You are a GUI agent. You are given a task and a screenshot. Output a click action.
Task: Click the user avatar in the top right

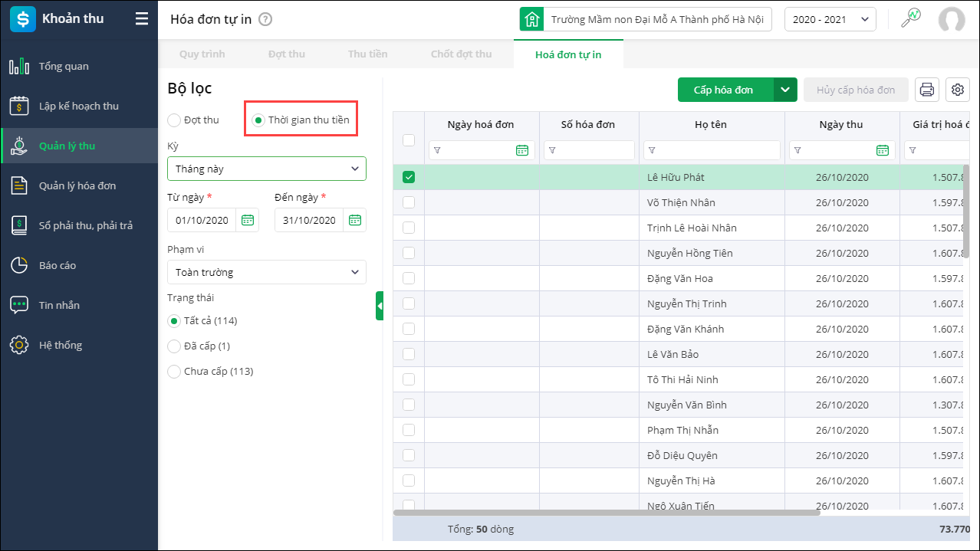point(951,20)
